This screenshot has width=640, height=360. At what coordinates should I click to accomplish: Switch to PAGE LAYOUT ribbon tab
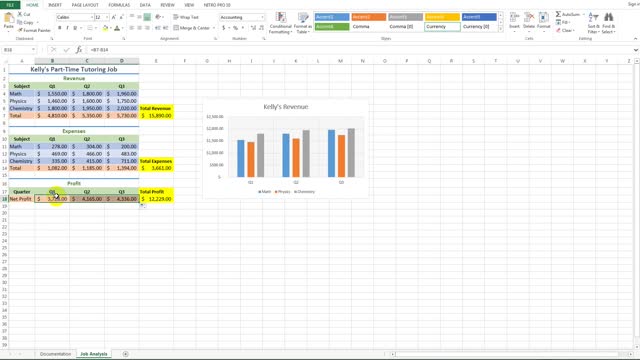(x=85, y=5)
